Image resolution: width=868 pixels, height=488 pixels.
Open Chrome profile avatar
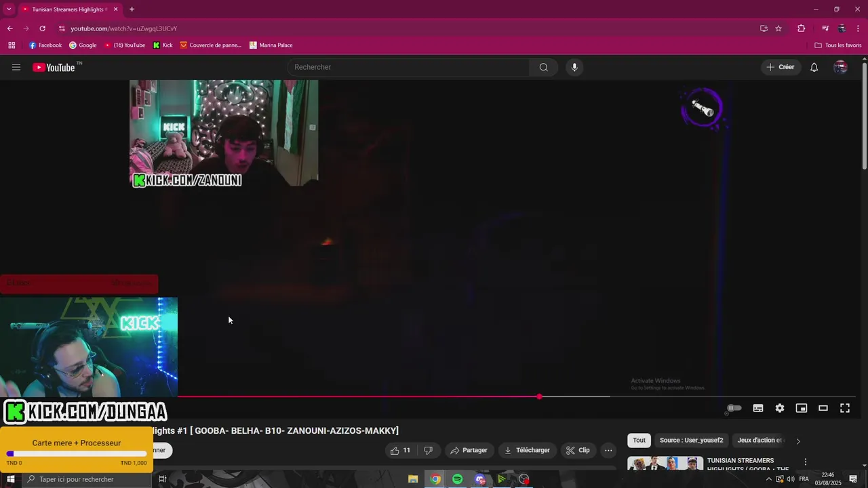point(842,28)
